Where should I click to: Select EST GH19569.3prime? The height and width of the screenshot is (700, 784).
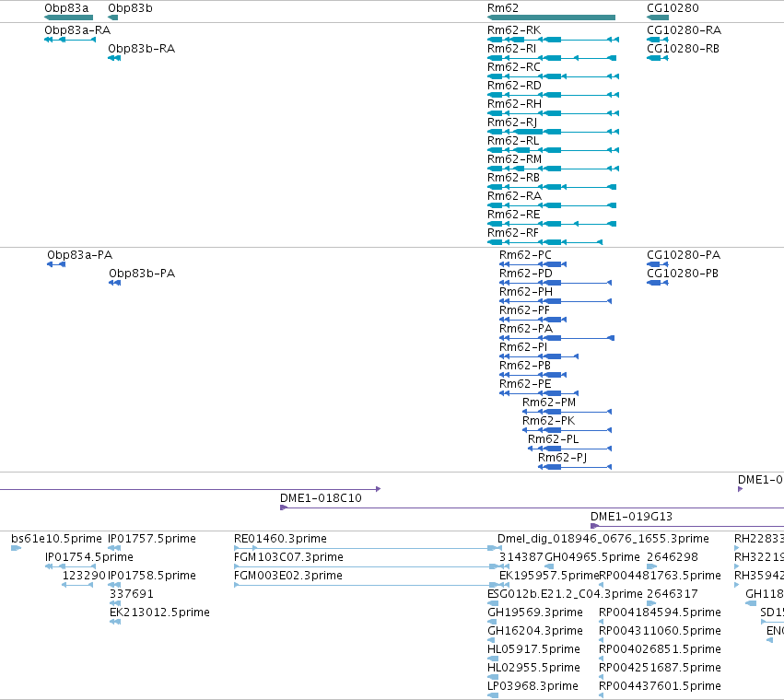point(492,622)
